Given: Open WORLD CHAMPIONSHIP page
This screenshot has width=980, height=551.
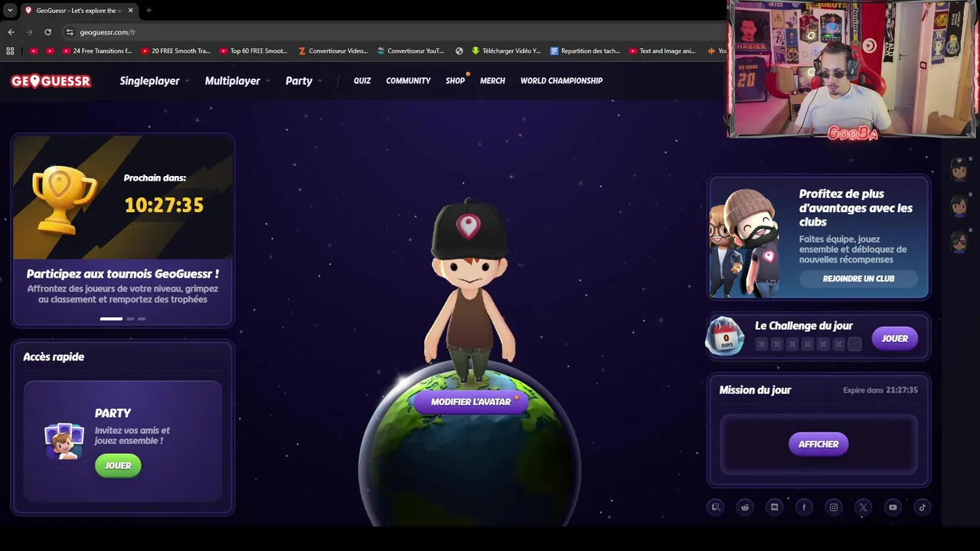Looking at the screenshot, I should (x=561, y=81).
